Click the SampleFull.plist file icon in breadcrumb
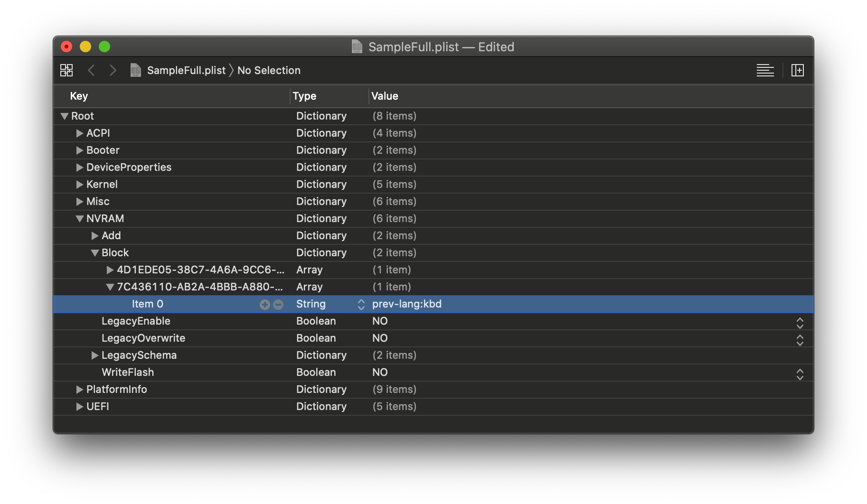This screenshot has height=504, width=867. click(x=136, y=70)
